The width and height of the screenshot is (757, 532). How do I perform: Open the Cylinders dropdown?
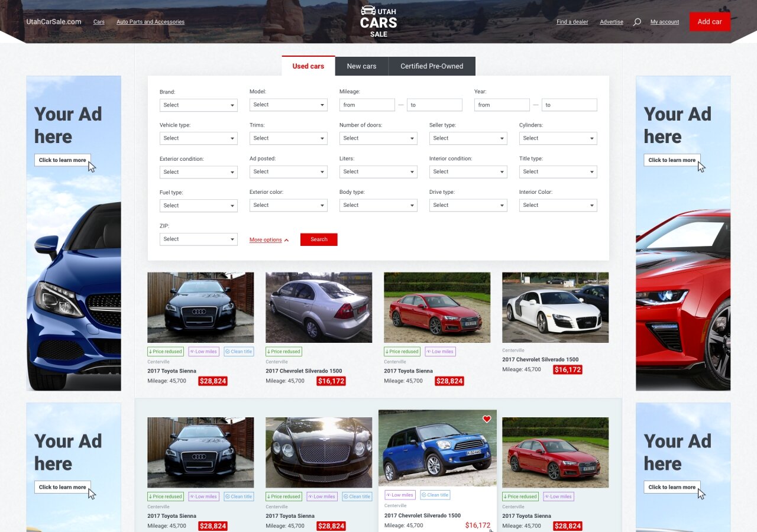click(558, 138)
